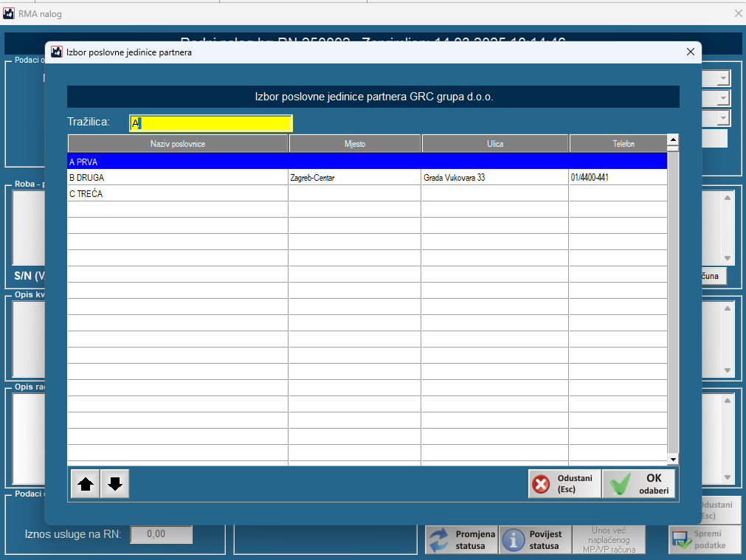Sort by Mjesto column header
The height and width of the screenshot is (560, 746).
click(355, 144)
